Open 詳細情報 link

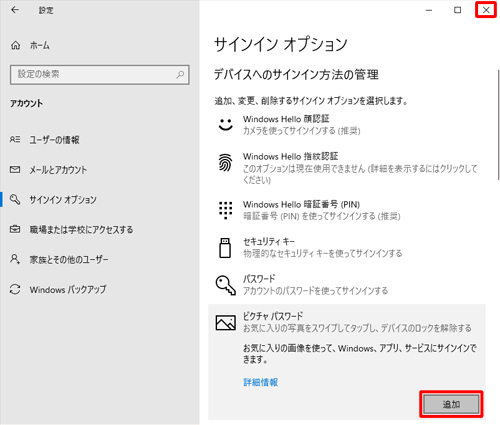coord(261,382)
